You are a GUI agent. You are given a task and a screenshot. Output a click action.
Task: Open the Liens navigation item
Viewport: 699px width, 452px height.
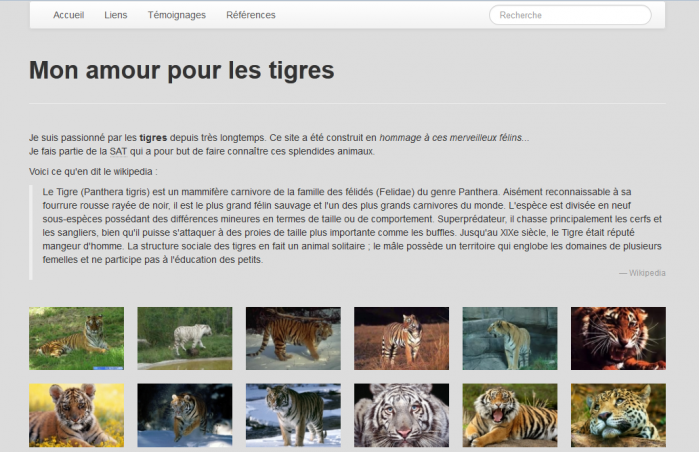(116, 15)
